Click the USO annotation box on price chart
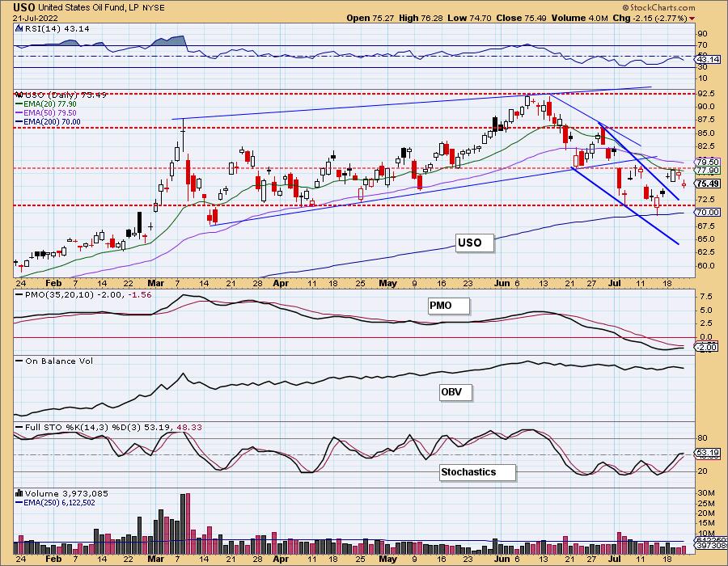Screen dimensions: 728x566 click(475, 243)
